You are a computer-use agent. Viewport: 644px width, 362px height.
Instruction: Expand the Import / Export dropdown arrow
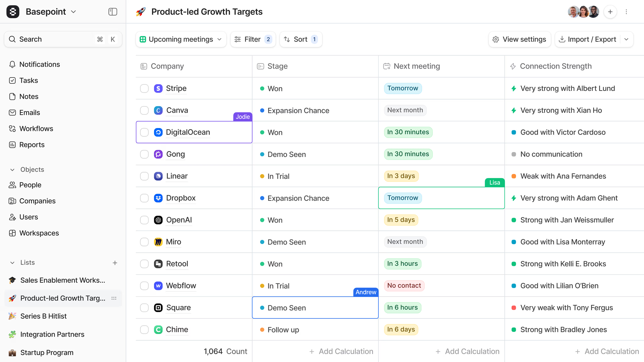point(626,39)
